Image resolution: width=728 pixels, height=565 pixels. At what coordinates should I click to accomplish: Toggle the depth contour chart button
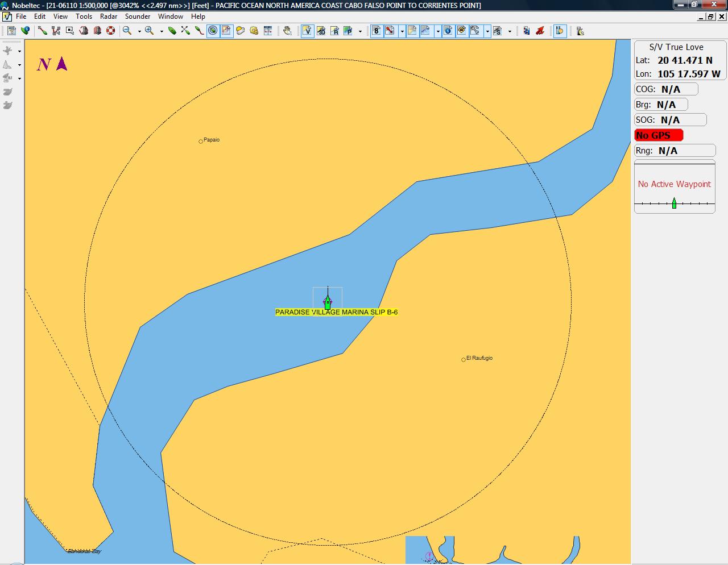[x=426, y=31]
